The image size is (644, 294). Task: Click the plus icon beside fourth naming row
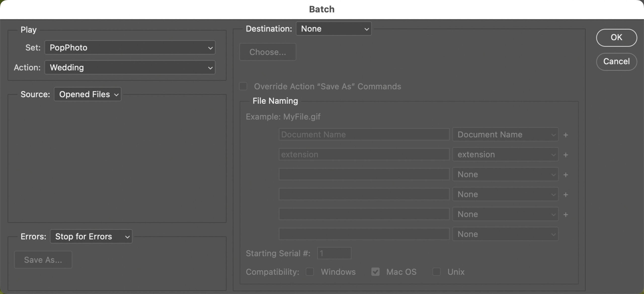[x=566, y=195]
